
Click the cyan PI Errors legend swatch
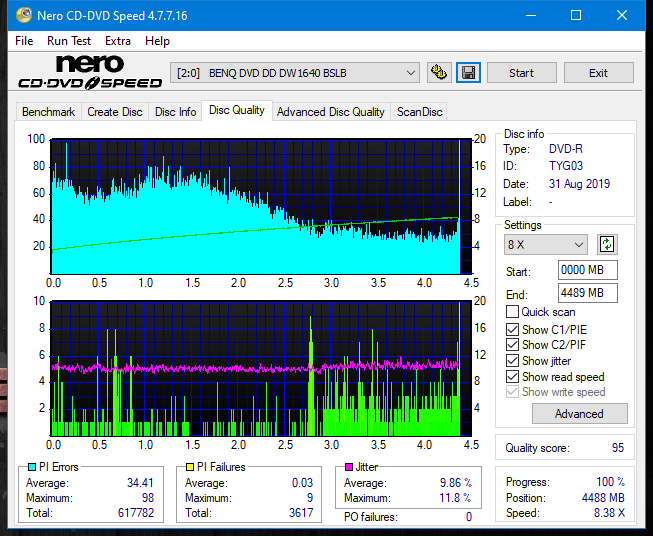(x=31, y=467)
